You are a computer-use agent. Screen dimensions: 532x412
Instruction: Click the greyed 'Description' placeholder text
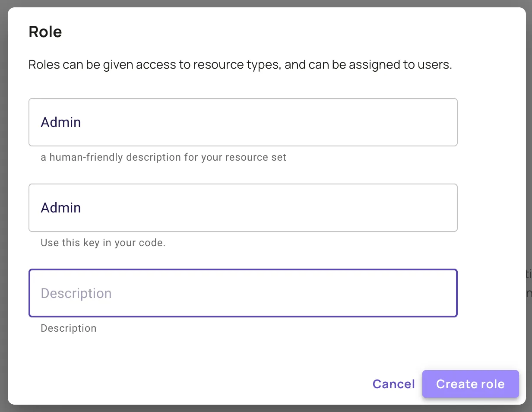click(x=76, y=293)
